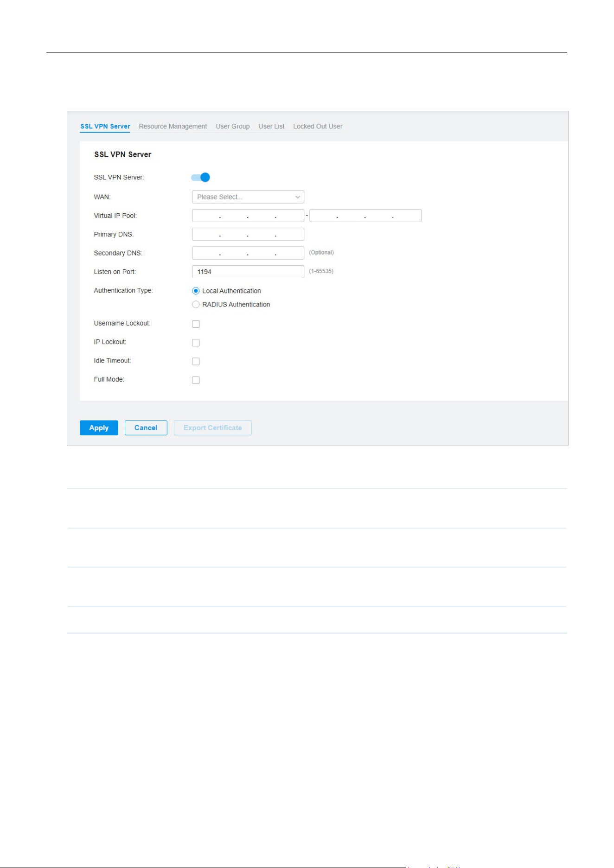Click the (Optional) hint next to Secondary DNS
The image size is (614, 868).
tap(321, 253)
